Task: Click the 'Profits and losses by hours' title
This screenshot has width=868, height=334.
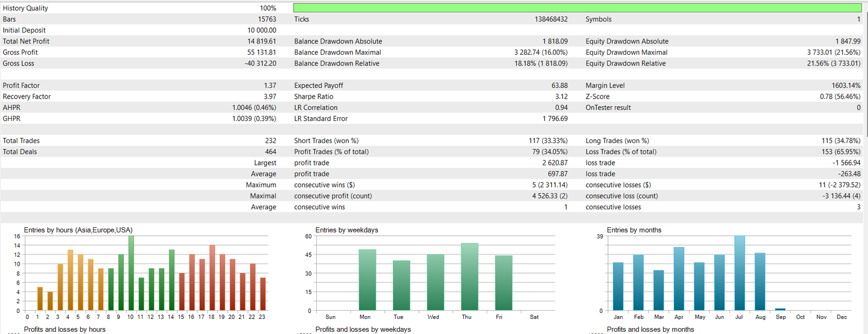Action: click(65, 329)
